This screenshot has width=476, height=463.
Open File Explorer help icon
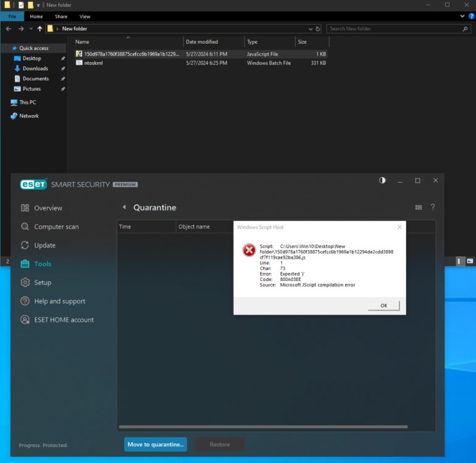(x=472, y=16)
